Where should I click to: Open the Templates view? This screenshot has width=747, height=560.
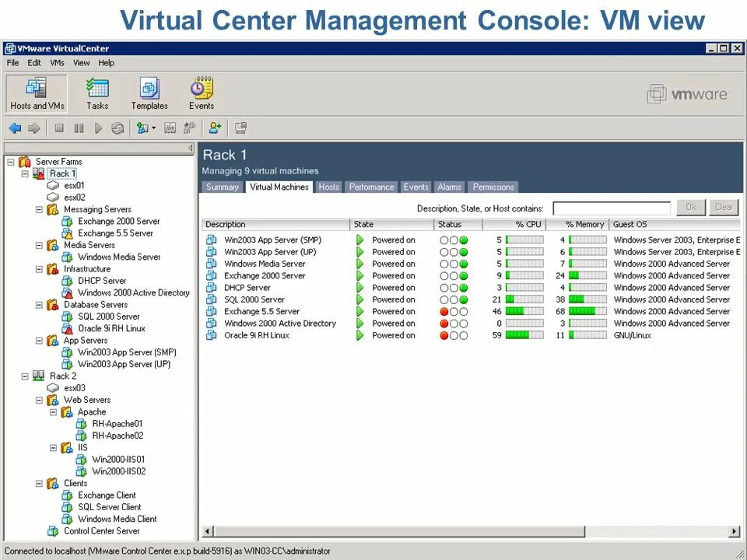pos(149,94)
